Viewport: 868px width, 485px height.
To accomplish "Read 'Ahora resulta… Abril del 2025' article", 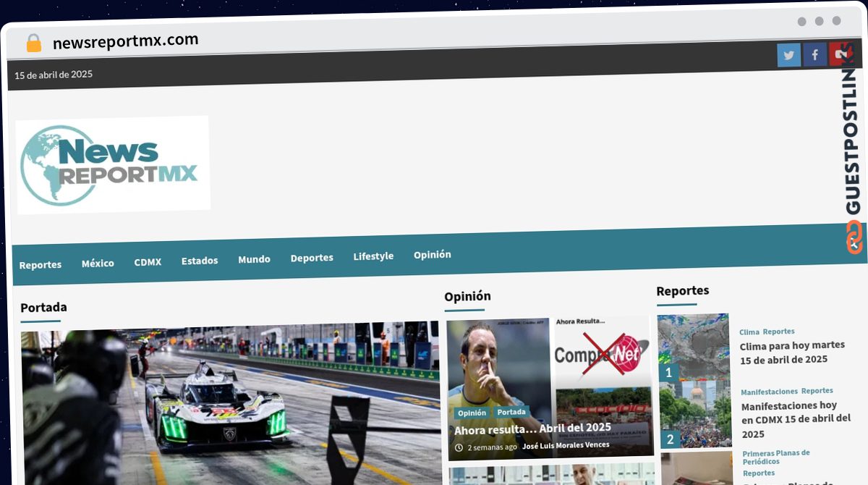I will point(532,429).
